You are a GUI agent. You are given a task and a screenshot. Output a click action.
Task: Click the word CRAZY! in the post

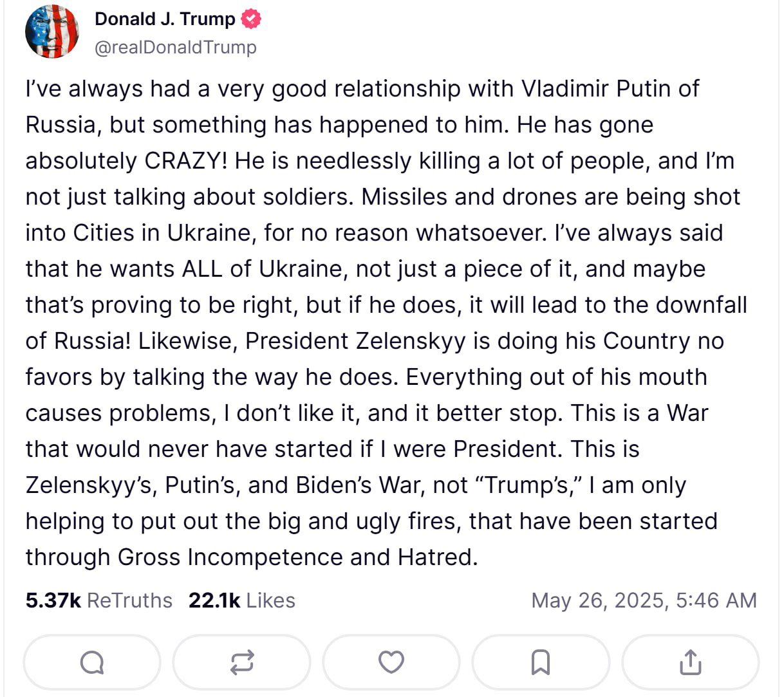pos(185,161)
